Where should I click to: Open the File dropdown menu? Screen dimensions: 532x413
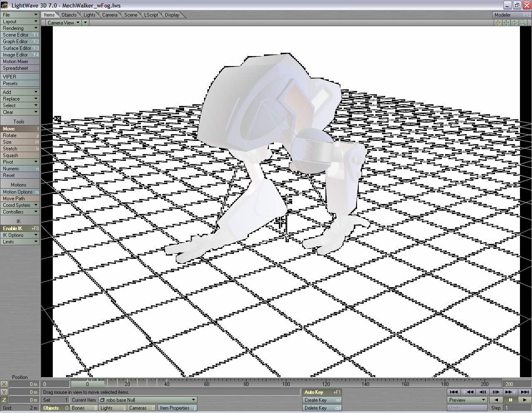point(20,15)
